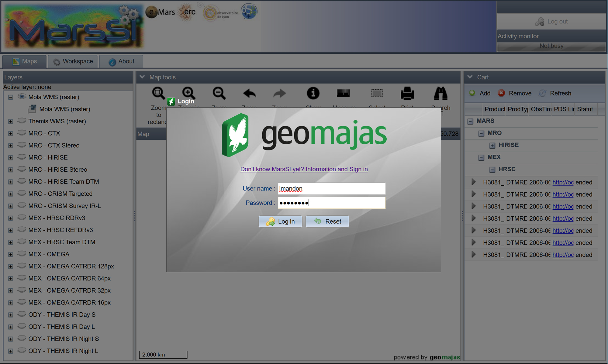Screen dimensions: 608x364
Task: Go to previous zoom with back arrow
Action: coord(249,93)
